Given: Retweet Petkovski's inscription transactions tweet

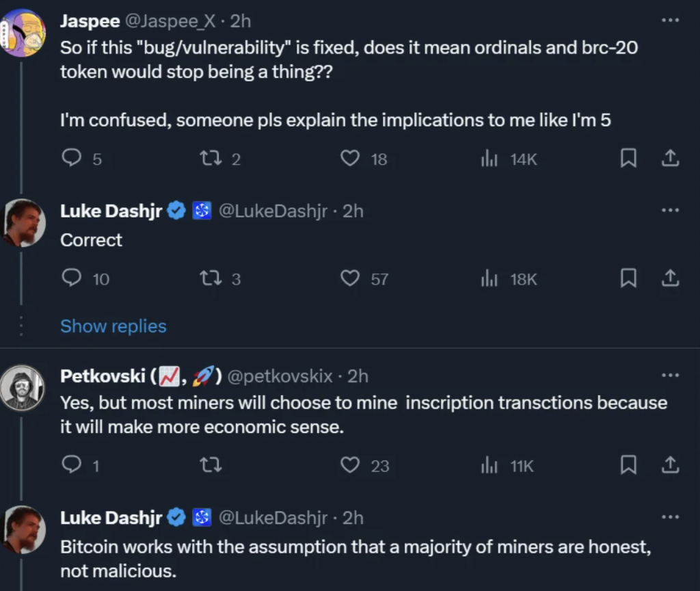Looking at the screenshot, I should (211, 465).
